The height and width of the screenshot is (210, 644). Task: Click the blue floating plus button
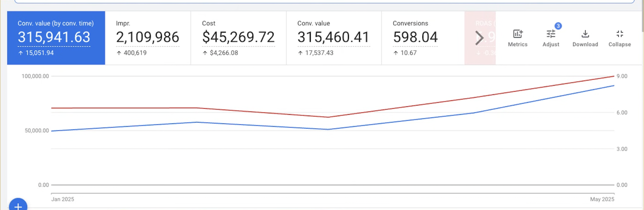point(18,206)
